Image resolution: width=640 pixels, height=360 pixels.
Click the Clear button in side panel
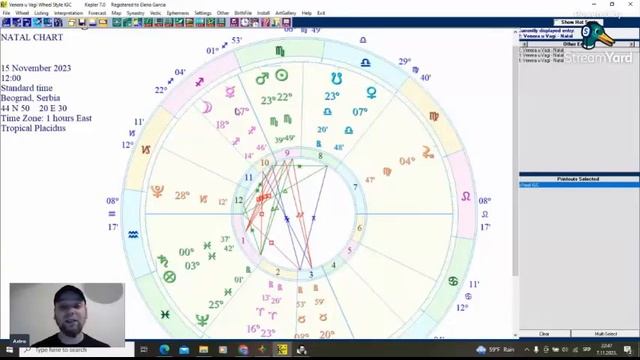pos(544,334)
